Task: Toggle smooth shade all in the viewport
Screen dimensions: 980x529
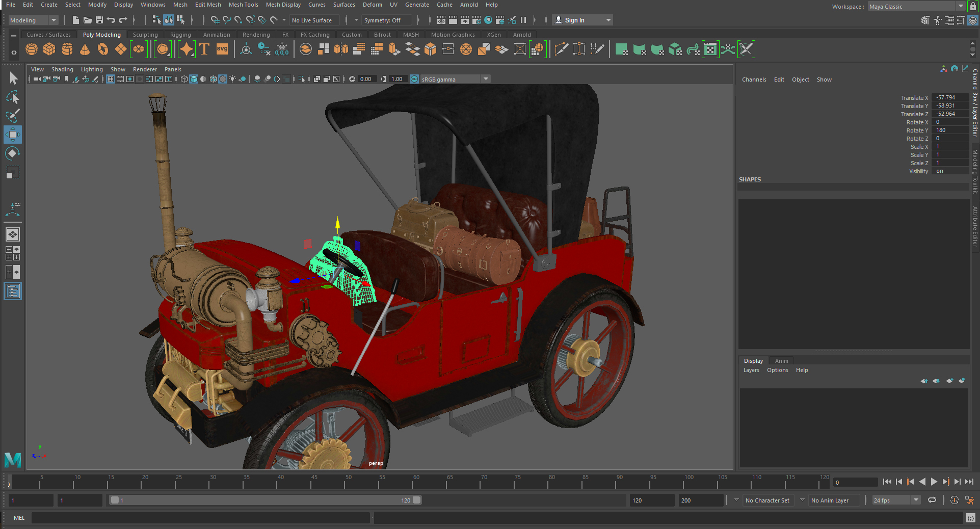Action: [194, 79]
